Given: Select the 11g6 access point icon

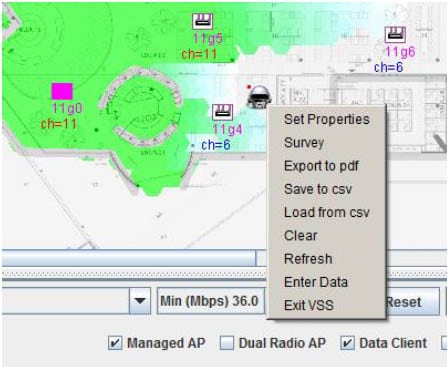Looking at the screenshot, I should tap(395, 35).
